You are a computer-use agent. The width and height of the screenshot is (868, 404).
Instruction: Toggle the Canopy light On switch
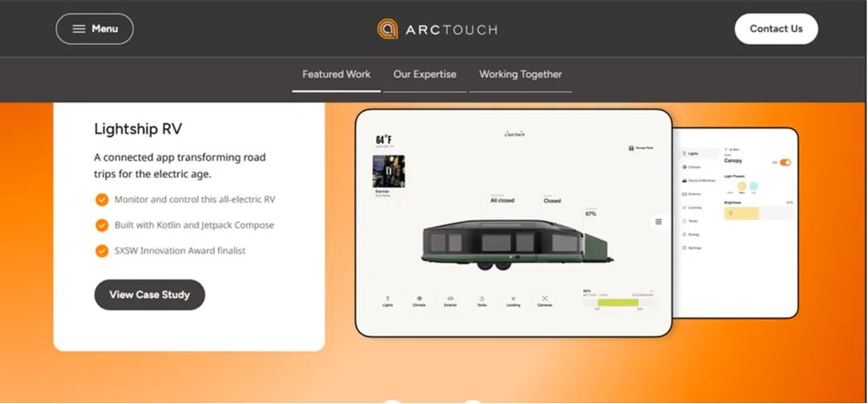[x=785, y=163]
